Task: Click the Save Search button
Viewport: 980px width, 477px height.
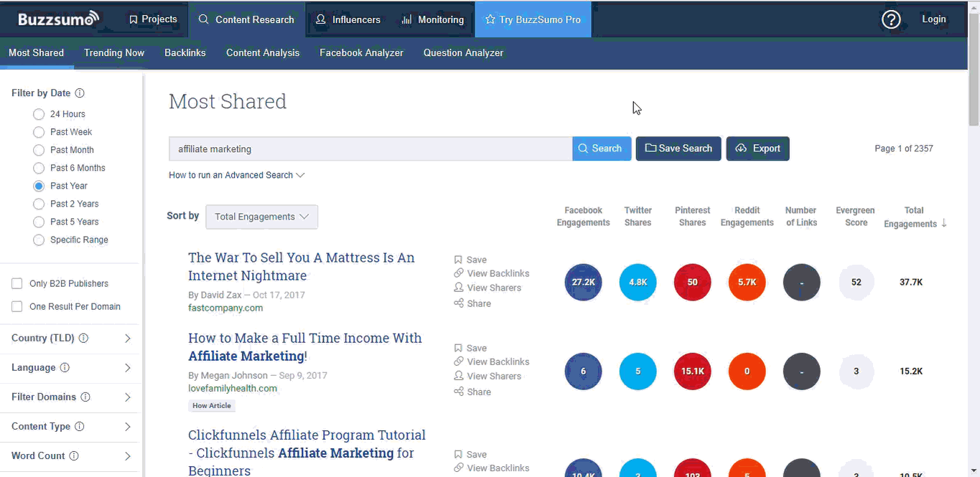Action: click(678, 148)
